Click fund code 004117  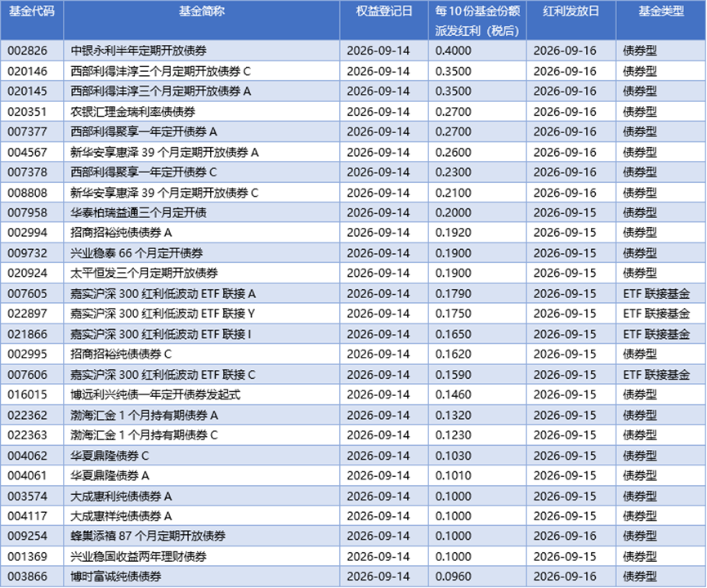[27, 516]
